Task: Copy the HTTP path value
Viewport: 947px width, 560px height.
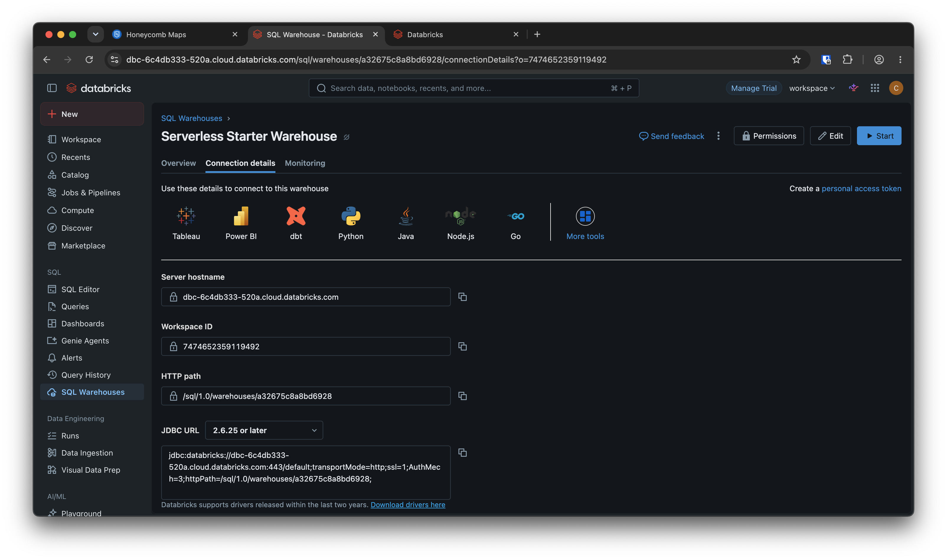Action: (x=462, y=396)
